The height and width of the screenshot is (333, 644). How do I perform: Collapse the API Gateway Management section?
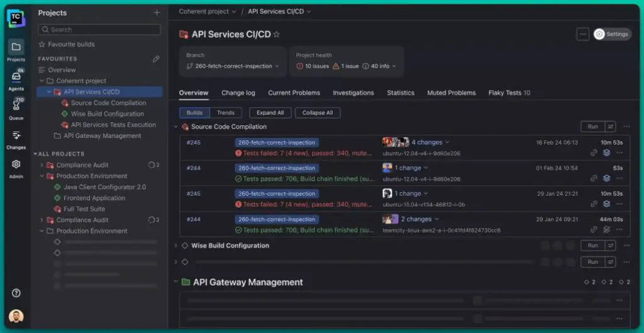(x=176, y=282)
